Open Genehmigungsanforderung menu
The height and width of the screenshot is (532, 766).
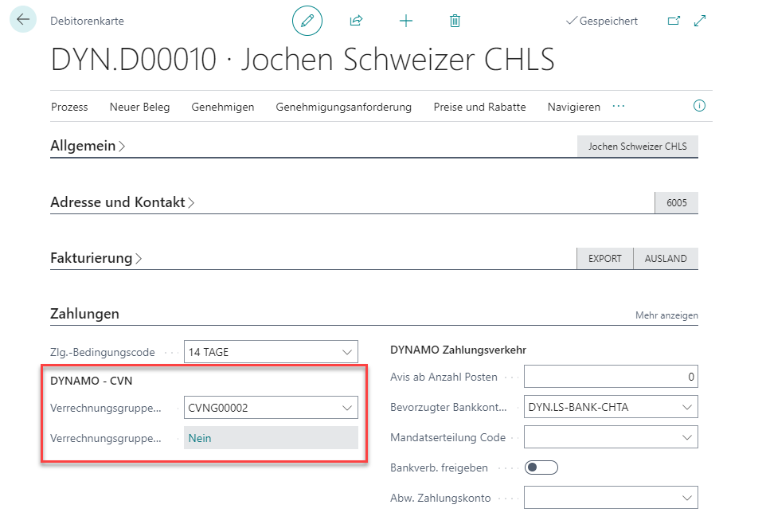(x=343, y=107)
